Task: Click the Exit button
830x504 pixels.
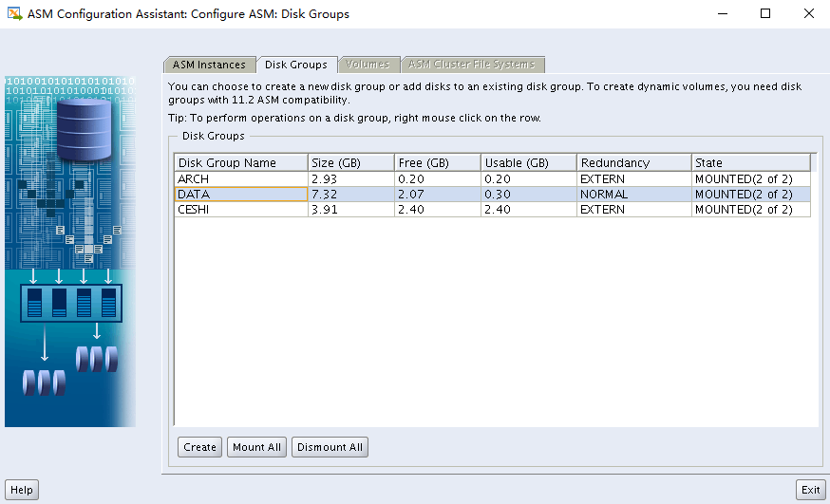Action: point(810,490)
